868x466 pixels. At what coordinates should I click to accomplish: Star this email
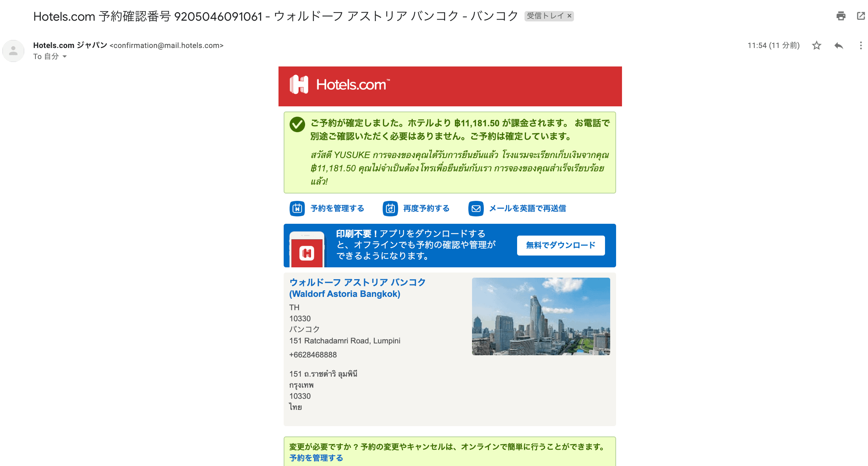tap(816, 45)
